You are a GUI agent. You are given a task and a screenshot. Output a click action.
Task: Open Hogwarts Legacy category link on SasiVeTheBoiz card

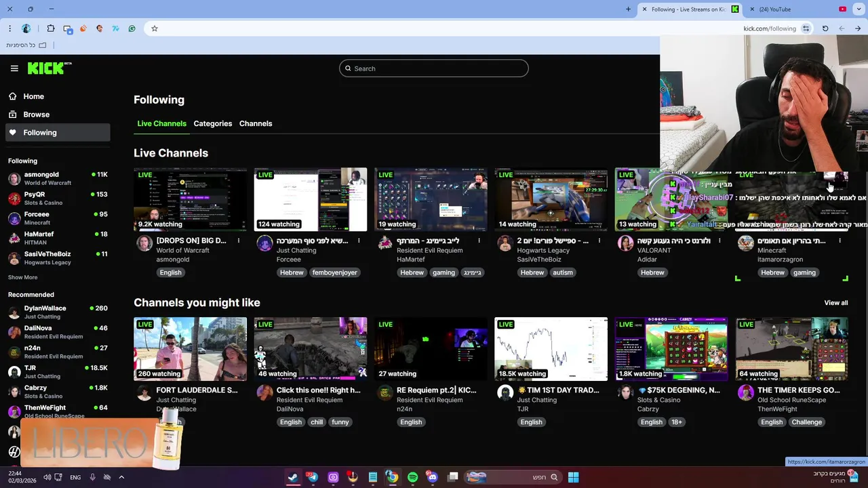[543, 250]
